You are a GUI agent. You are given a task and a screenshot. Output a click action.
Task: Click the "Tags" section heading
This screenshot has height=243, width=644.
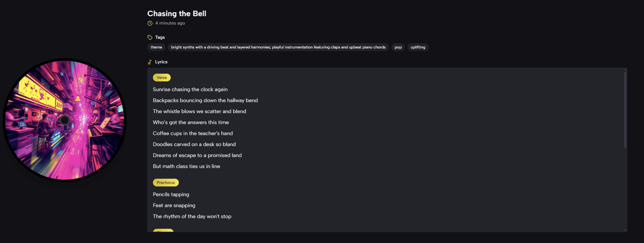pos(160,37)
